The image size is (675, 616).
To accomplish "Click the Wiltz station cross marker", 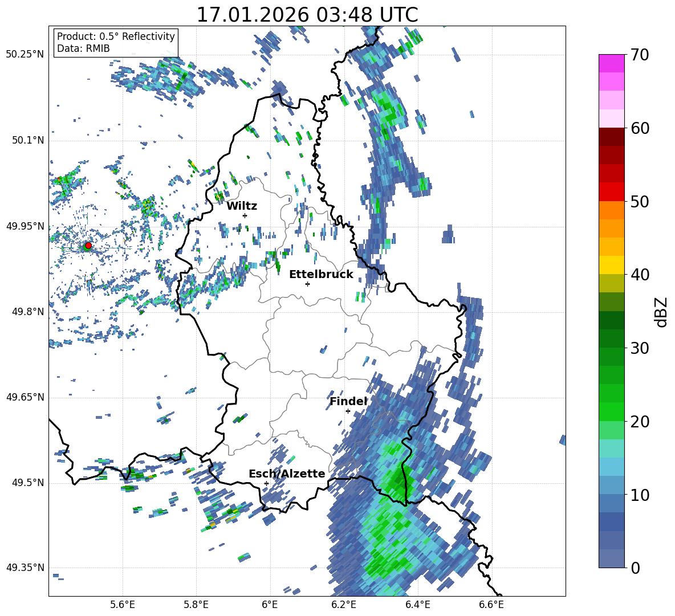I will coord(245,215).
